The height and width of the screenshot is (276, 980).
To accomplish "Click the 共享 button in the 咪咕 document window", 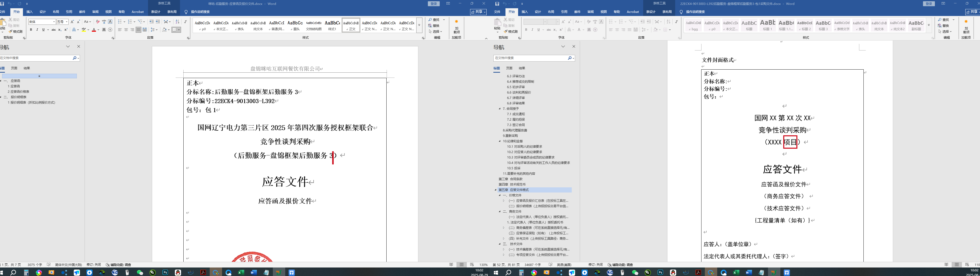I will pos(478,12).
